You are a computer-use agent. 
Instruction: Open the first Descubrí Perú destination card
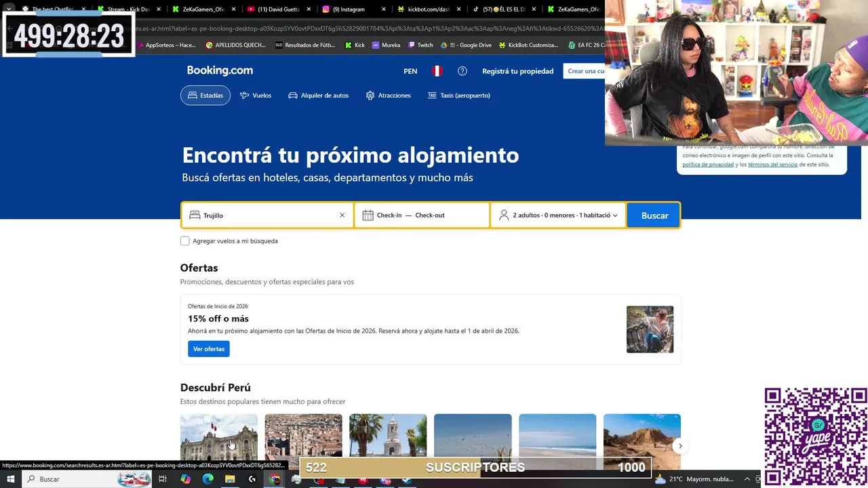point(219,437)
